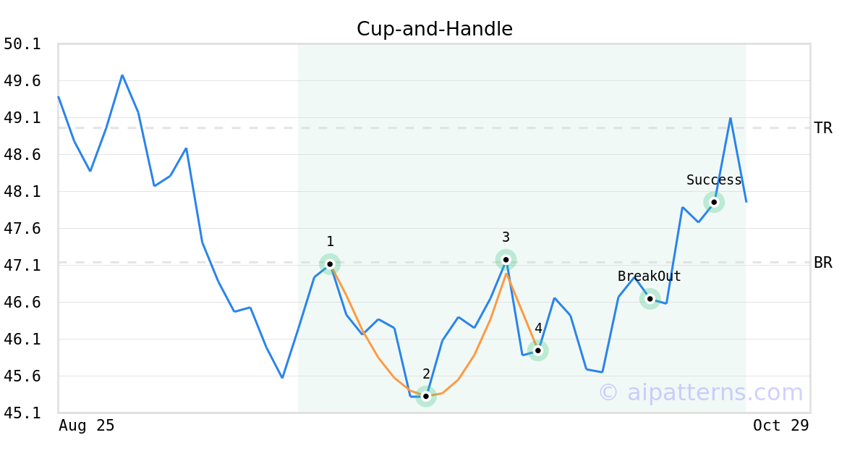Click the Cup-and-Handle chart title
868x456 pixels.
click(x=434, y=29)
